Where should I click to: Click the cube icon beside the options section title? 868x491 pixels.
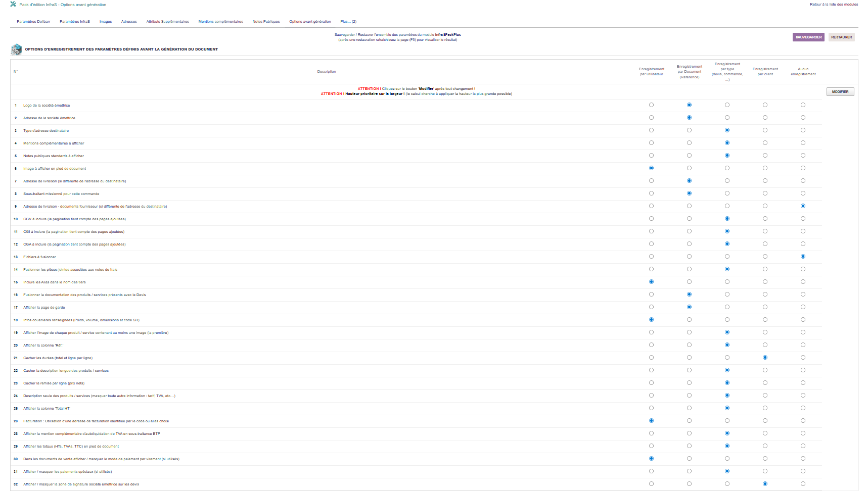point(16,50)
